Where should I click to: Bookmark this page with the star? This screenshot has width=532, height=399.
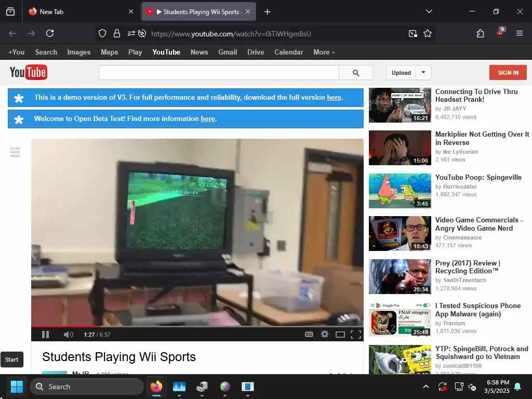428,34
